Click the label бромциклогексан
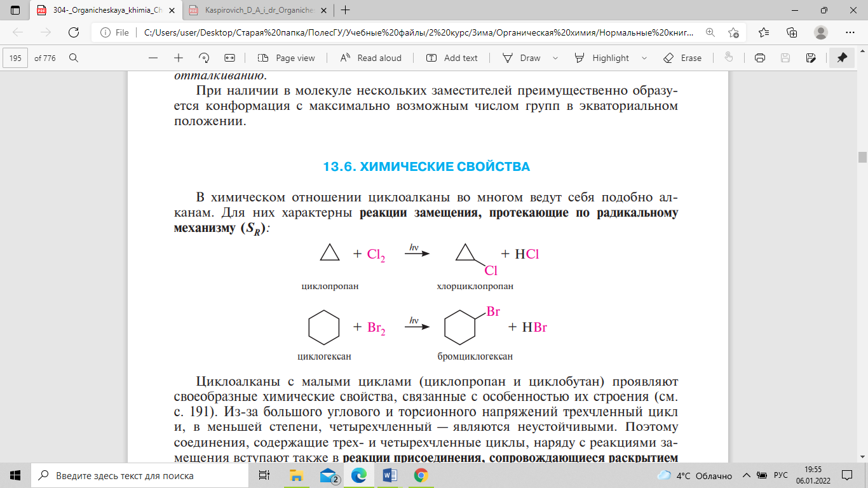This screenshot has height=488, width=868. [475, 356]
